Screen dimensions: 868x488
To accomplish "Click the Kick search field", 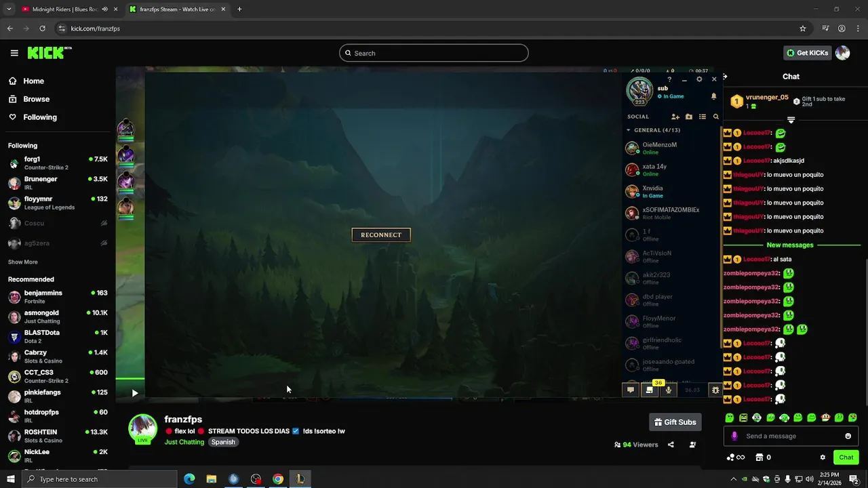I will pos(434,53).
